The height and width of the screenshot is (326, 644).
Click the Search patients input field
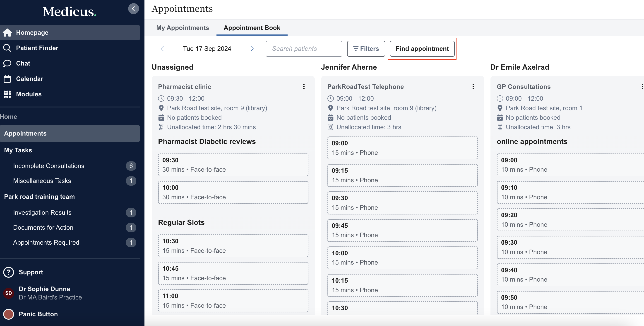point(304,49)
